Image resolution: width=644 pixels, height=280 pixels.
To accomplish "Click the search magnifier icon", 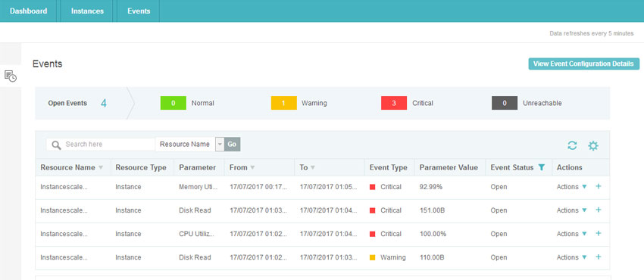I will (x=56, y=145).
